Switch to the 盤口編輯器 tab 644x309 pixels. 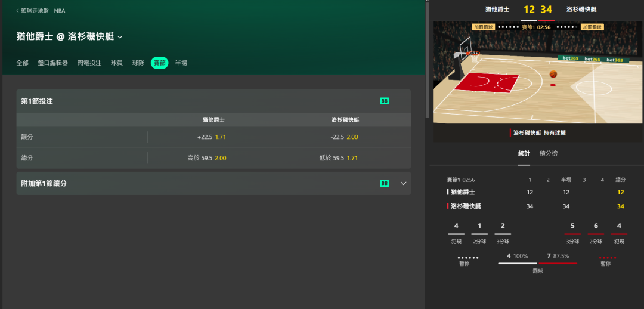coord(53,63)
